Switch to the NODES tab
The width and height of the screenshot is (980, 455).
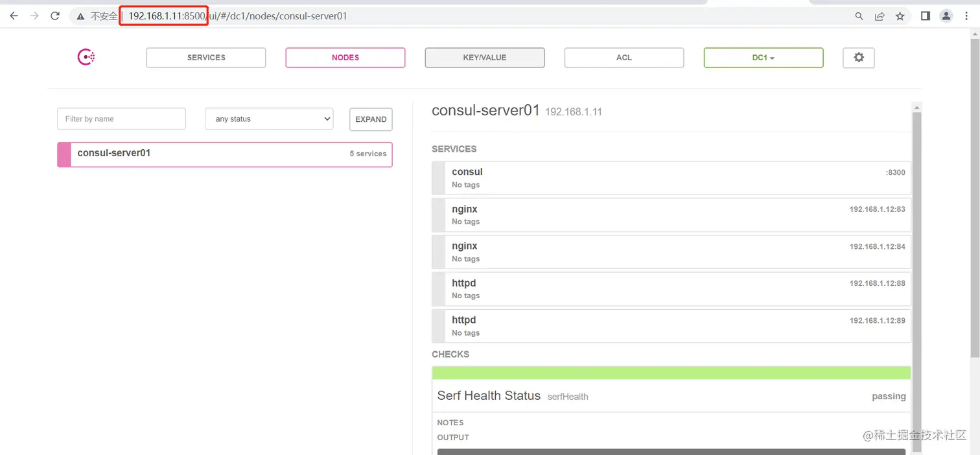pyautogui.click(x=345, y=58)
